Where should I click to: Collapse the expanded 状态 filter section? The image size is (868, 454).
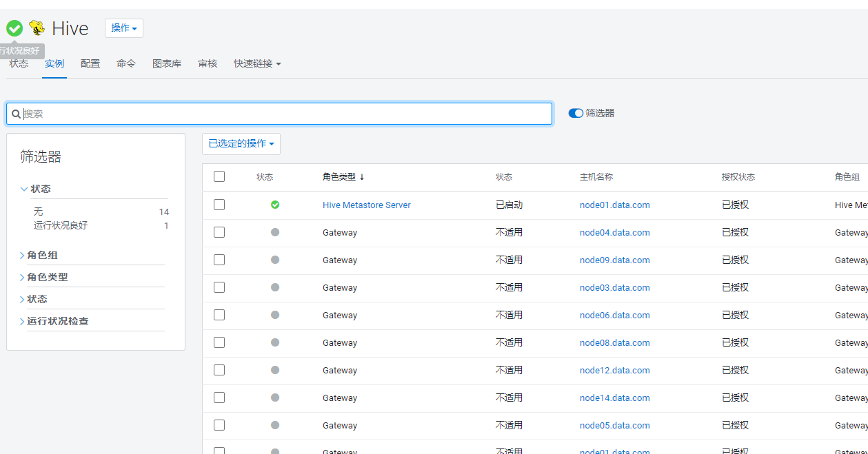pyautogui.click(x=36, y=189)
